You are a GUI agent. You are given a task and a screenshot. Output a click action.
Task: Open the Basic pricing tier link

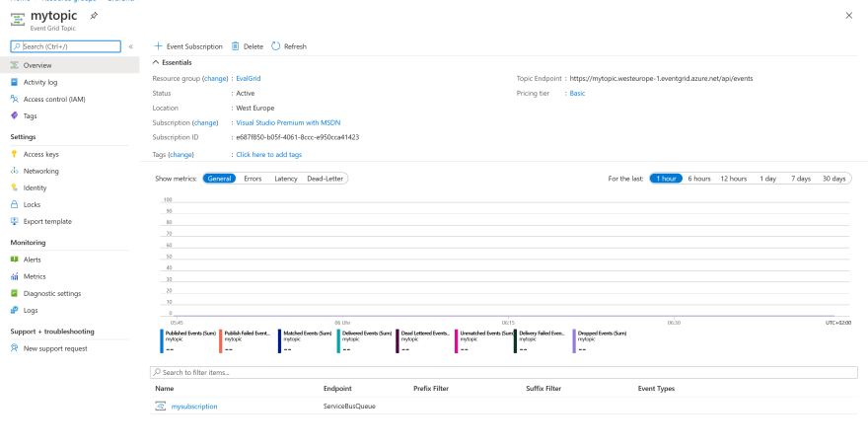coord(577,93)
